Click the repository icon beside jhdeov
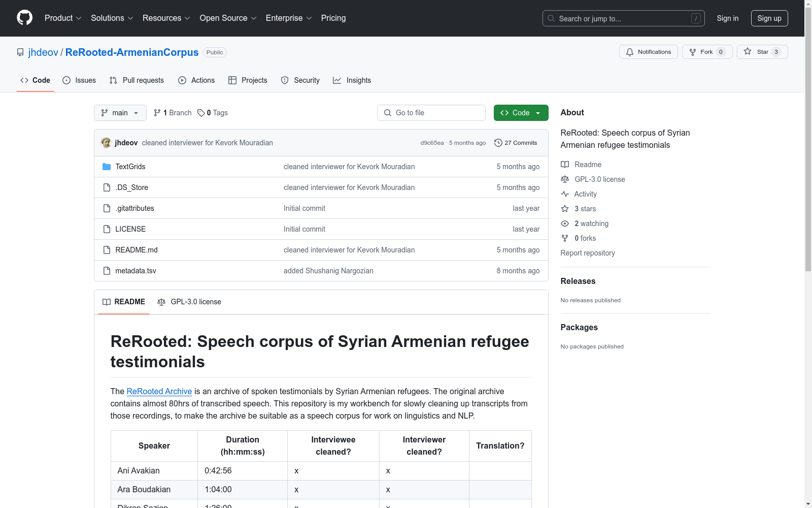This screenshot has width=812, height=508. point(20,52)
